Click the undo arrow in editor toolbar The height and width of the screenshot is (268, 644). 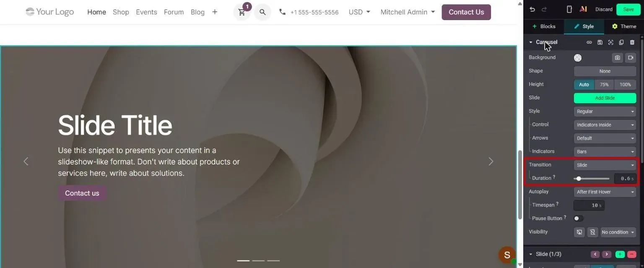pyautogui.click(x=532, y=9)
